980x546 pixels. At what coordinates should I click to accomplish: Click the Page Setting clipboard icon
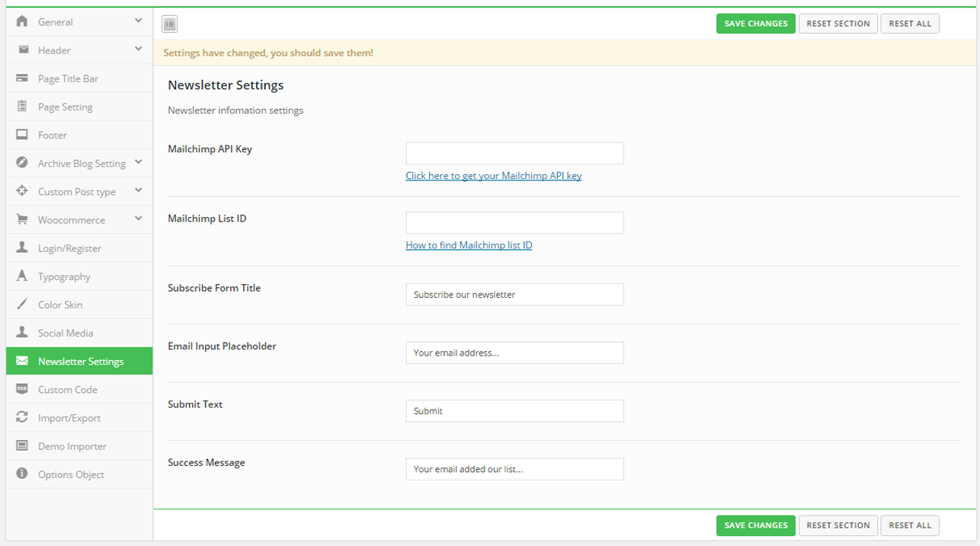coord(22,107)
